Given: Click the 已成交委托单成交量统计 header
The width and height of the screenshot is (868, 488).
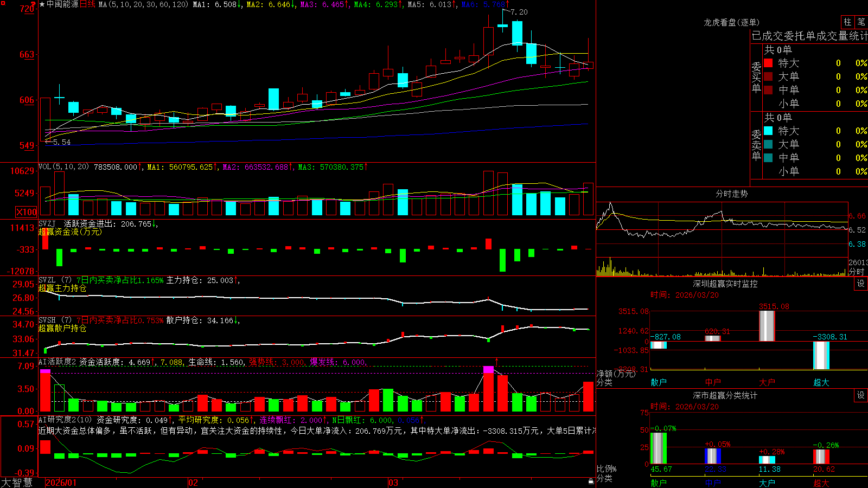Looking at the screenshot, I should click(809, 36).
